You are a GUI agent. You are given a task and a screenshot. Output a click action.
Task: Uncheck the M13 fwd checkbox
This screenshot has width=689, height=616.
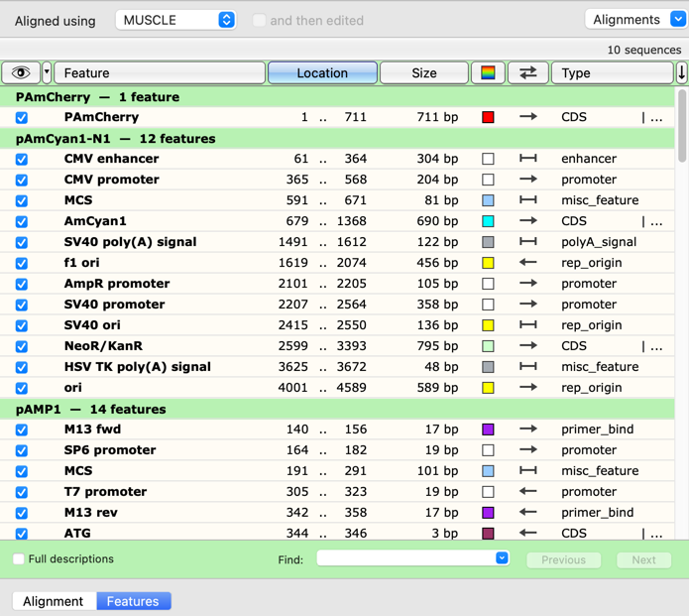pos(22,430)
